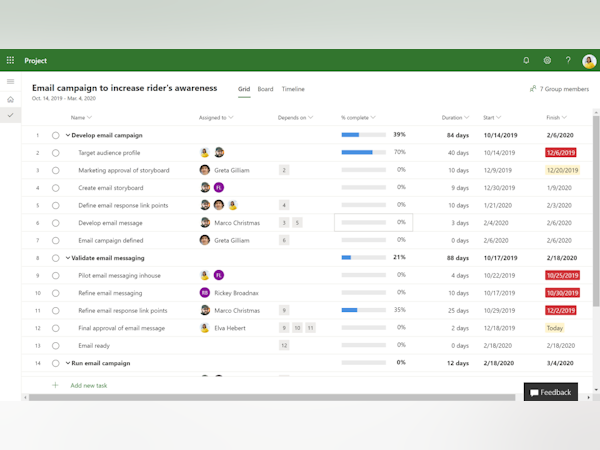Click overdue finish date 12/6/2019
The height and width of the screenshot is (450, 600).
[561, 153]
